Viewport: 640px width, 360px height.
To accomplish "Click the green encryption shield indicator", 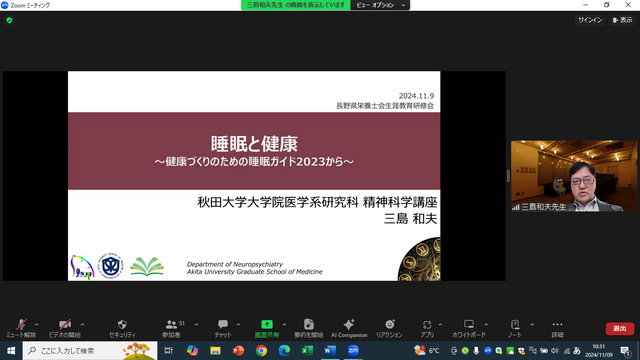I will pos(9,20).
